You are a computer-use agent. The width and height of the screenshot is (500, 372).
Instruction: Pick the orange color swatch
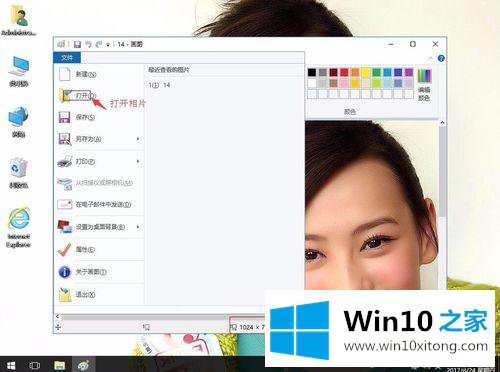[x=355, y=72]
